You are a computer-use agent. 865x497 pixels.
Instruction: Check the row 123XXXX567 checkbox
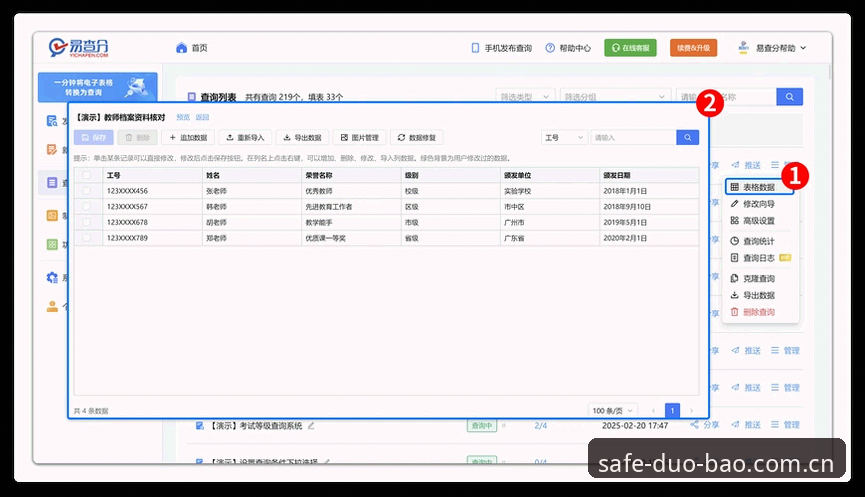click(x=87, y=206)
